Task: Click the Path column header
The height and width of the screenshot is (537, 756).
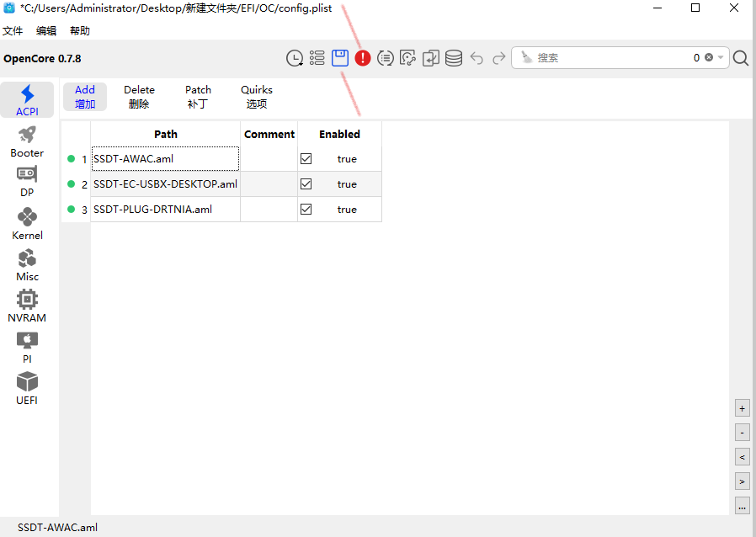Action: click(x=165, y=134)
